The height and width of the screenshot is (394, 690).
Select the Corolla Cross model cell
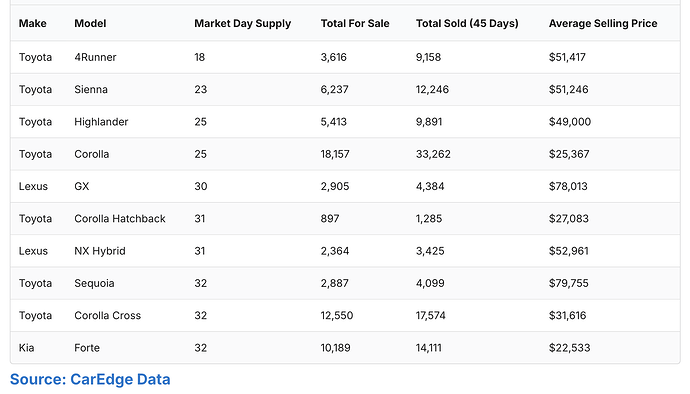(x=107, y=316)
